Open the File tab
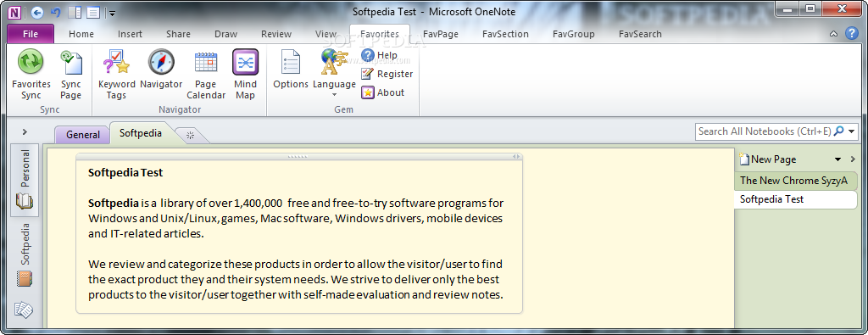The image size is (868, 335). [x=31, y=34]
